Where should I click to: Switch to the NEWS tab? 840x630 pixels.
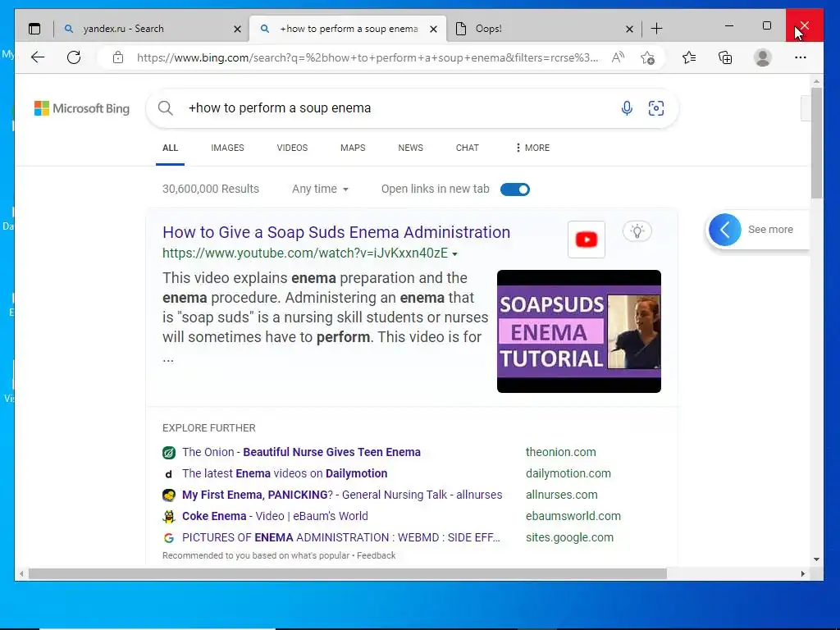pos(410,148)
